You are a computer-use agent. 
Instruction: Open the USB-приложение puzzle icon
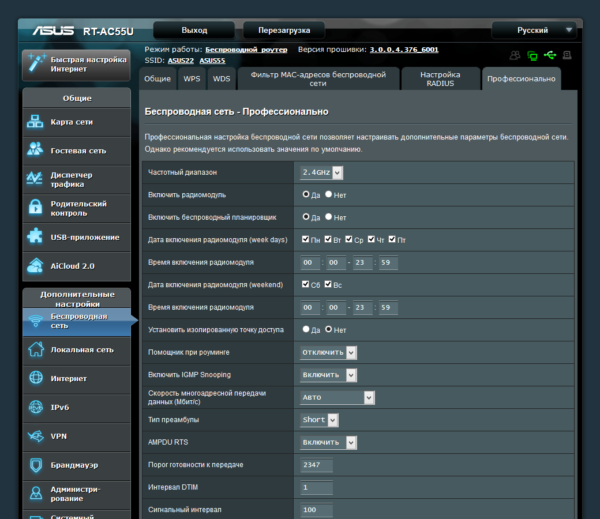pyautogui.click(x=35, y=236)
